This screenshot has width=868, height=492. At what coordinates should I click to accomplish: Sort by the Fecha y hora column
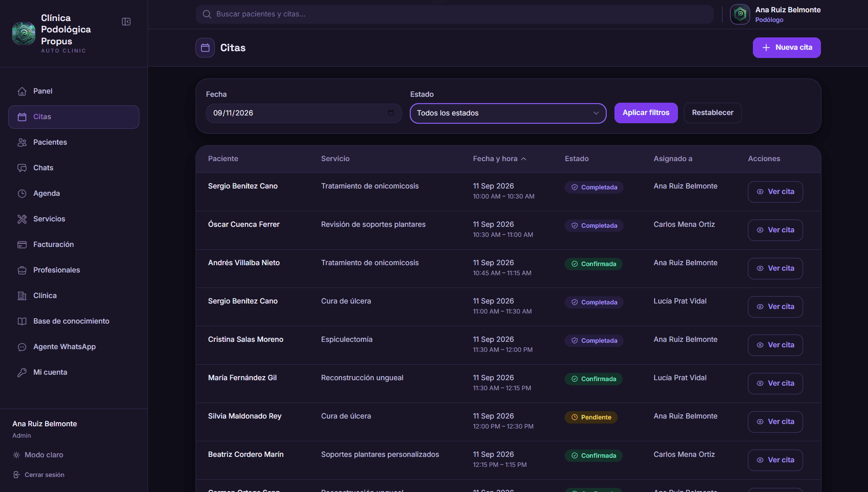[499, 159]
